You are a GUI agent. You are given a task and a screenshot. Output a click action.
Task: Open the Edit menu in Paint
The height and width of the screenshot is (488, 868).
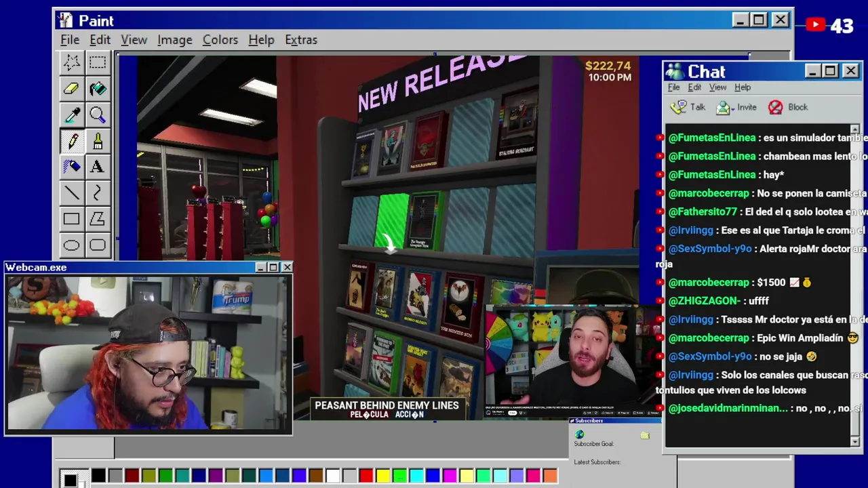tap(100, 40)
